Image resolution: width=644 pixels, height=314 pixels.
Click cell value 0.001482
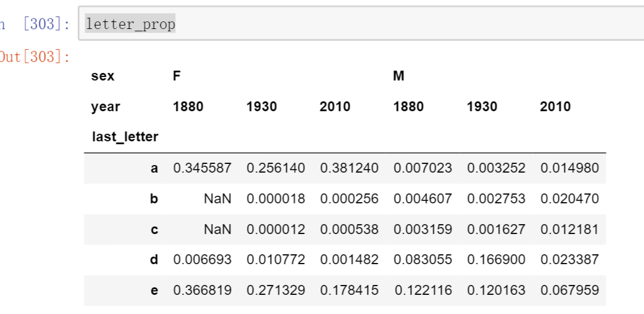[x=349, y=260]
